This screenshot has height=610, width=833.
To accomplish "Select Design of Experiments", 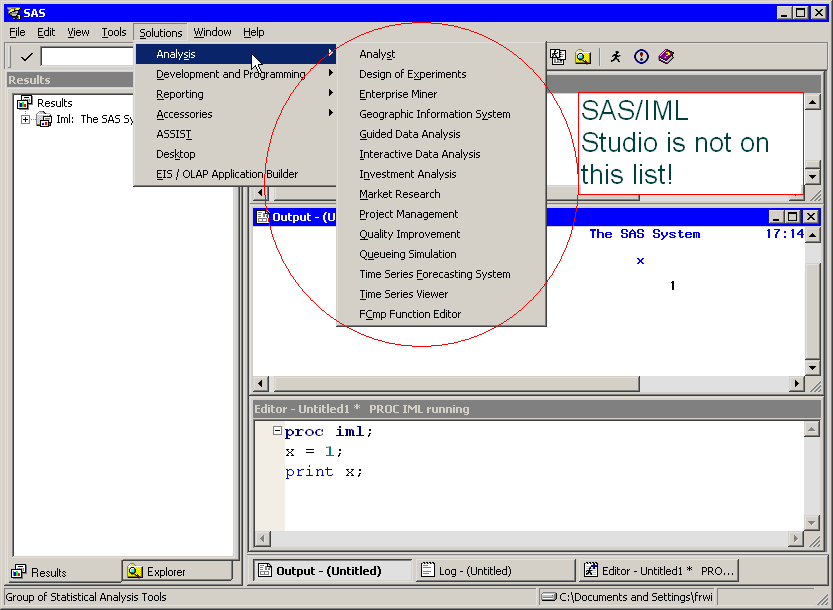I will tap(441, 74).
